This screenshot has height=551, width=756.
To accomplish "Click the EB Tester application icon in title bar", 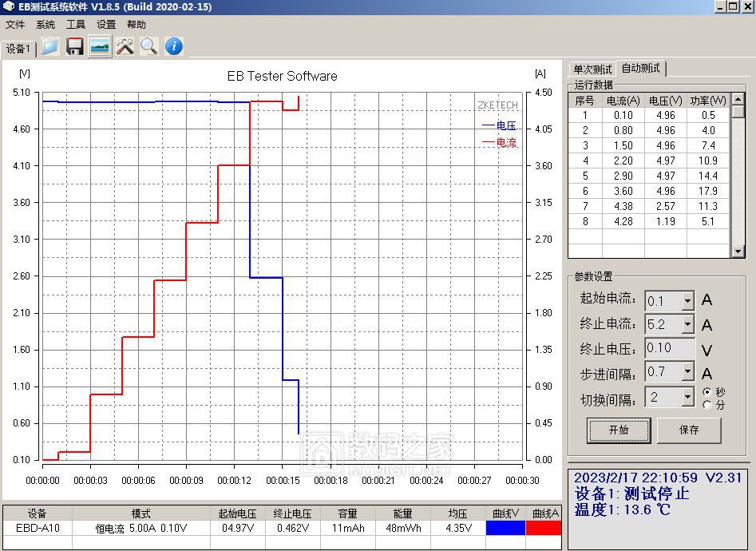I will [x=8, y=6].
